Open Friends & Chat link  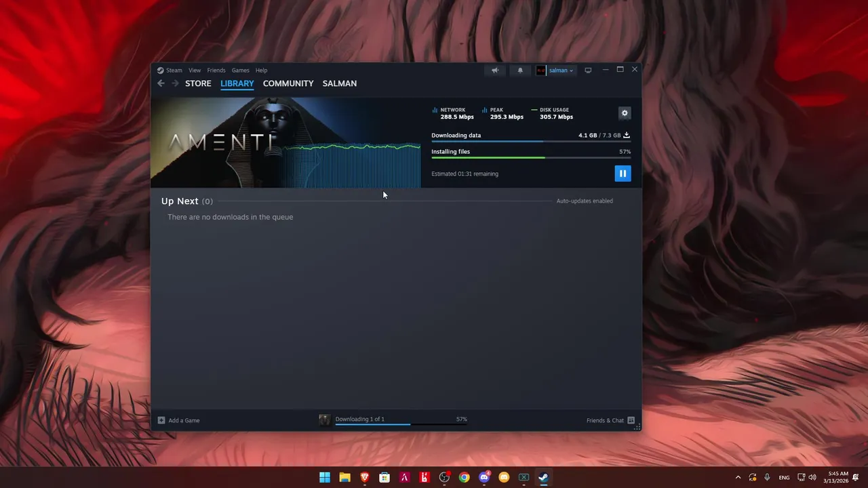click(x=605, y=420)
